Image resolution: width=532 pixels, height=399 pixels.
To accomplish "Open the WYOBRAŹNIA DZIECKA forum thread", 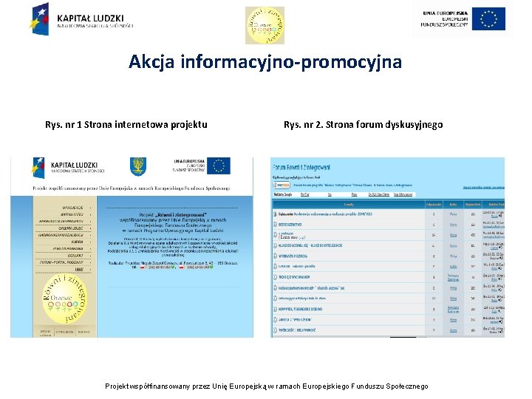I will click(x=293, y=256).
